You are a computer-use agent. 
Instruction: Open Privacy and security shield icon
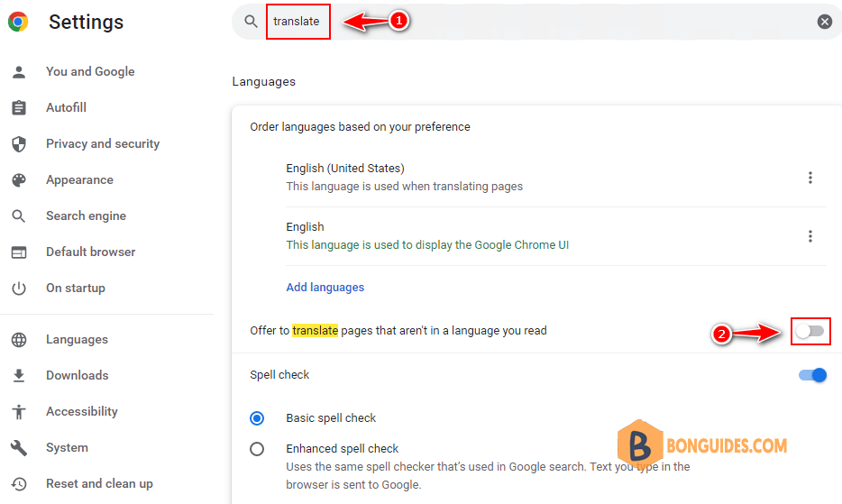[19, 144]
